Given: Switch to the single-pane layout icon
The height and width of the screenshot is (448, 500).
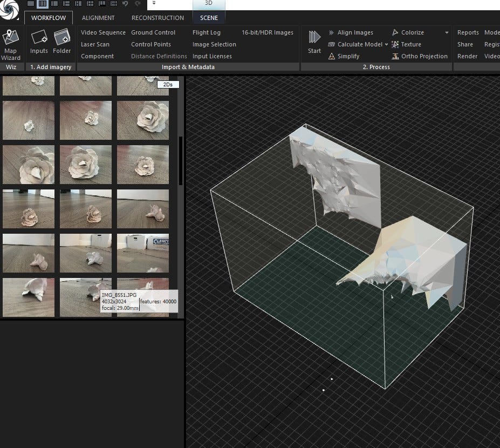Looking at the screenshot, I should pos(31,4).
